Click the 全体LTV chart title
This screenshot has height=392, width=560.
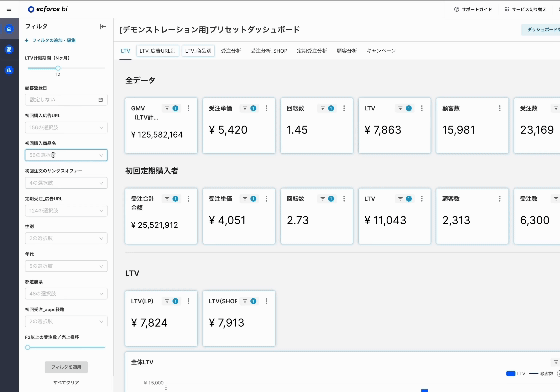click(142, 362)
